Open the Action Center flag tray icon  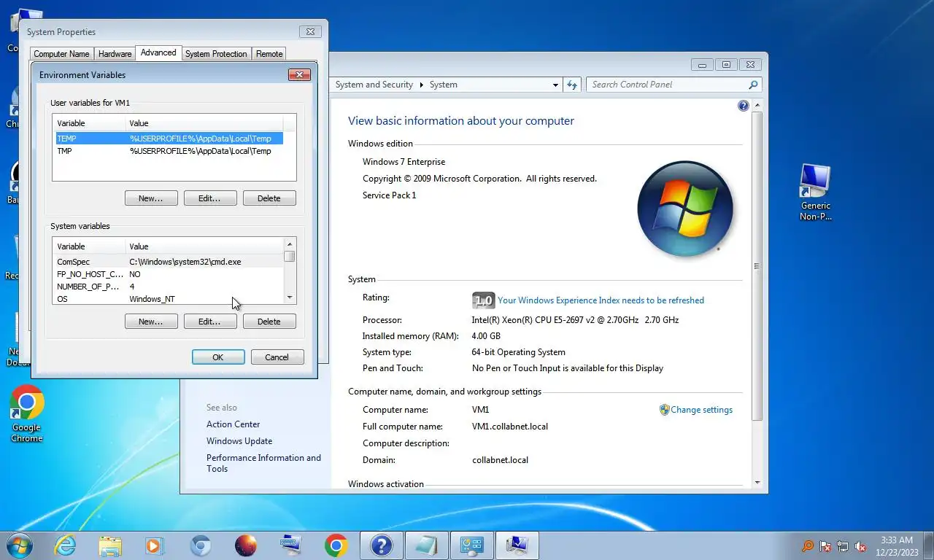pyautogui.click(x=825, y=546)
